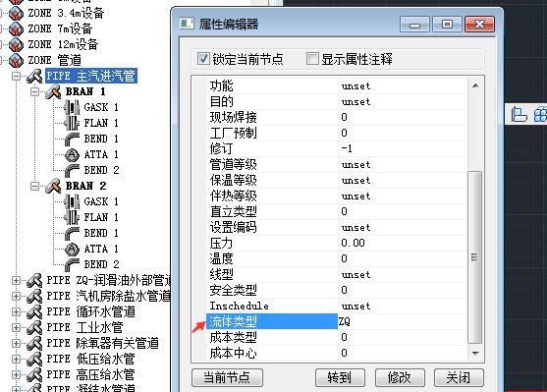Screen dimensions: 547x392
Task: Click the pipe icon of PIPE 低压给水管
Action: [34, 359]
